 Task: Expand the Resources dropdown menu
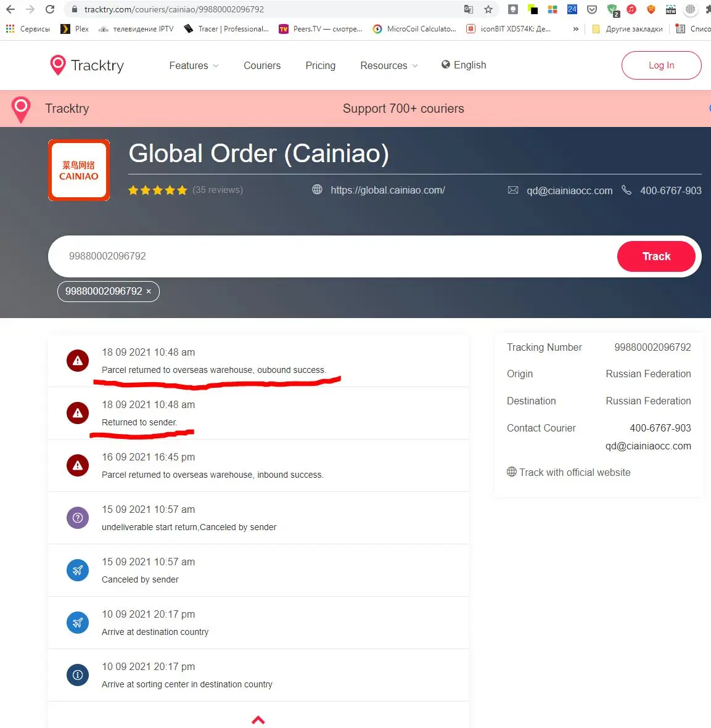(389, 65)
